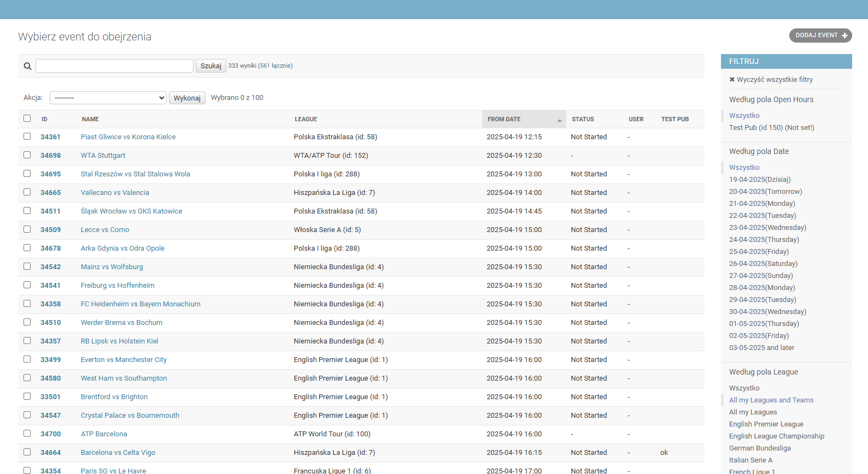The image size is (868, 474).
Task: Open Crystal Palace vs Bournemouth event
Action: [x=130, y=416]
